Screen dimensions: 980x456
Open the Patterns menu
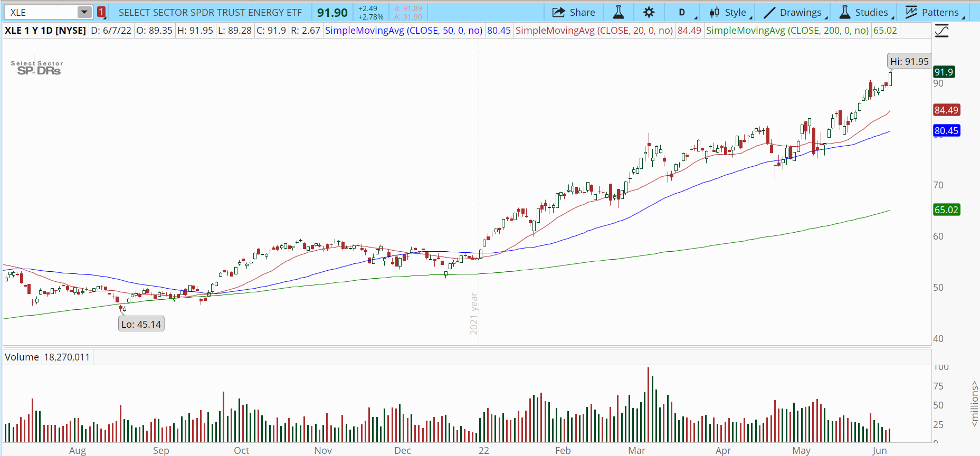(x=933, y=12)
